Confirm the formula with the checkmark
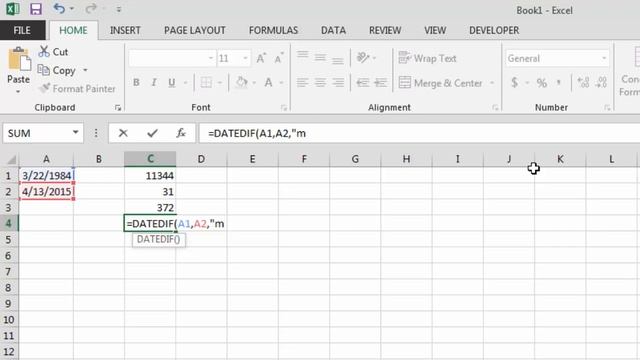The height and width of the screenshot is (360, 640). [153, 133]
